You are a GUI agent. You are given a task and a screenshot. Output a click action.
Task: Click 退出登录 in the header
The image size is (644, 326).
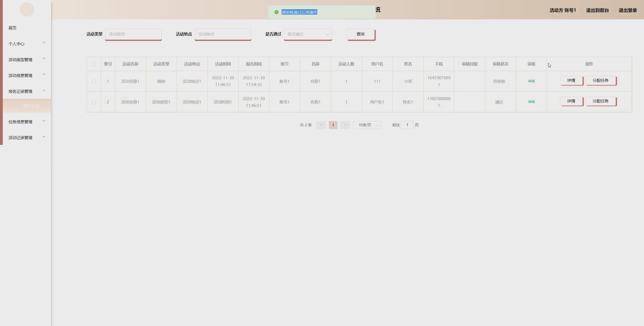pyautogui.click(x=627, y=10)
